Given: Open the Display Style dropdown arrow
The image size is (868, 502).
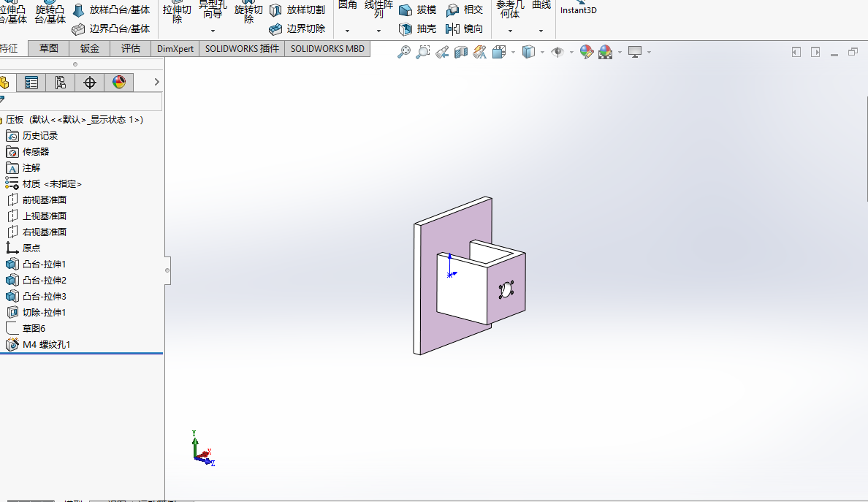Looking at the screenshot, I should point(542,52).
